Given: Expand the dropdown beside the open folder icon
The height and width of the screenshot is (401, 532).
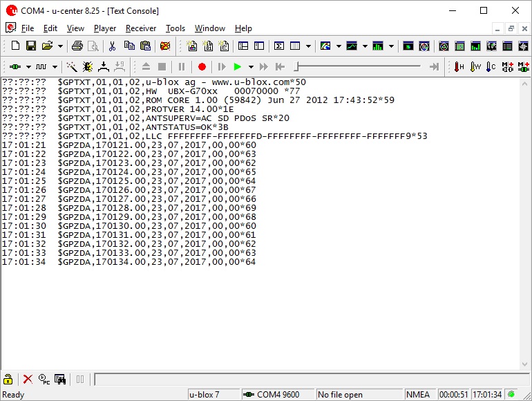Looking at the screenshot, I should 60,46.
